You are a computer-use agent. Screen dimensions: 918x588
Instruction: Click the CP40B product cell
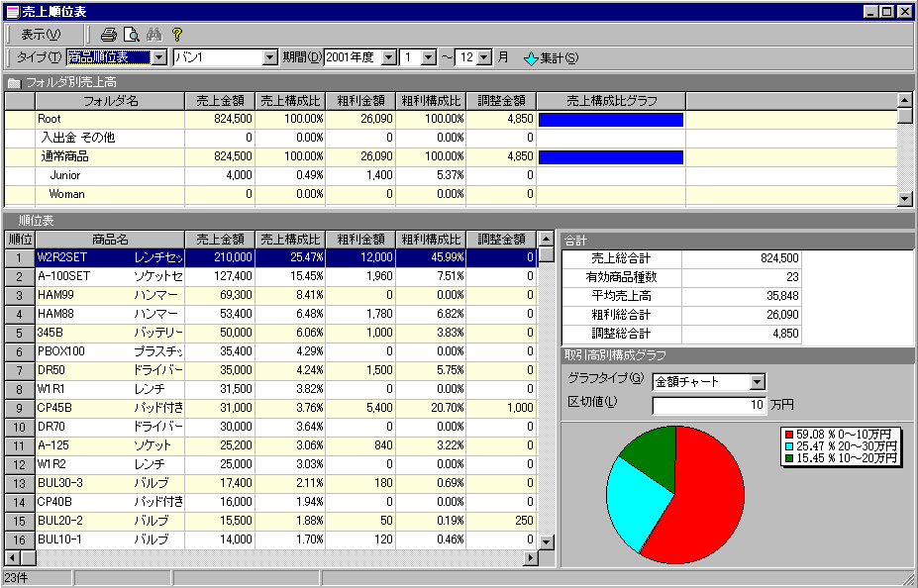click(x=110, y=502)
